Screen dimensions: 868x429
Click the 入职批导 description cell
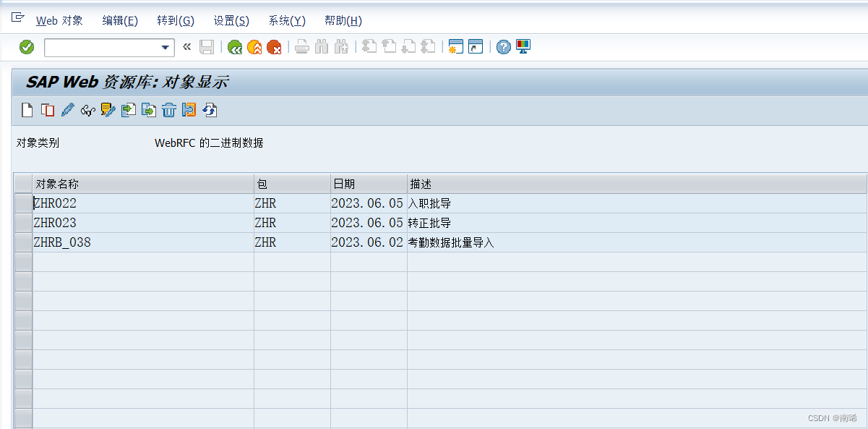click(637, 203)
